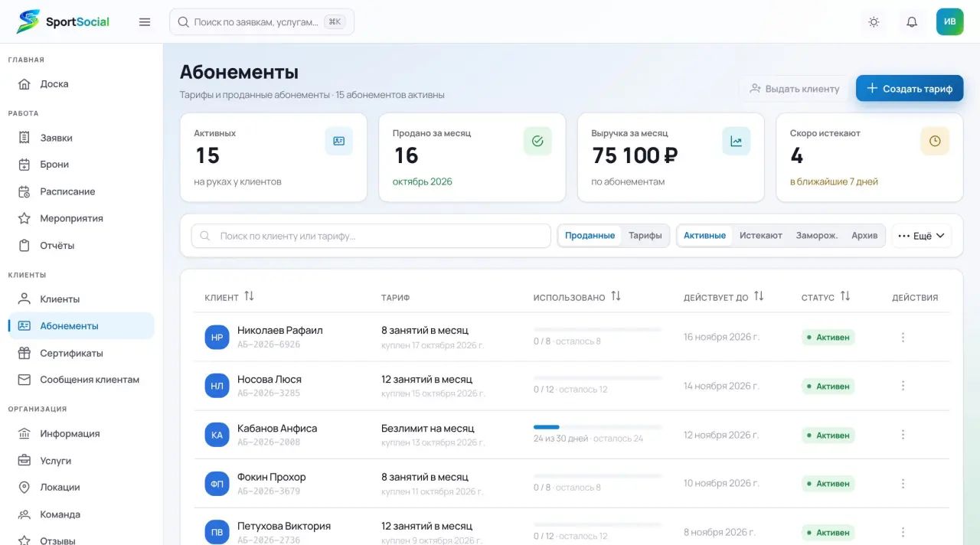The image size is (980, 545).
Task: Click the Сертификаты gift icon
Action: (24, 353)
